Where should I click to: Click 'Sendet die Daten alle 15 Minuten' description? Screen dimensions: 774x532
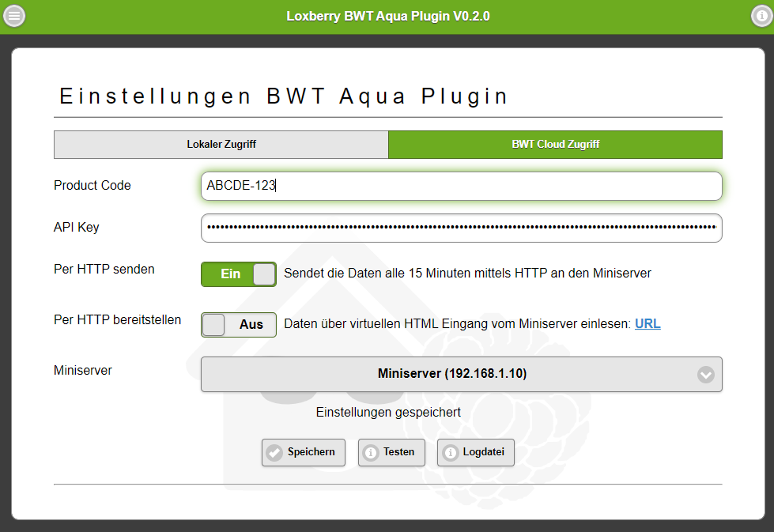(x=467, y=274)
